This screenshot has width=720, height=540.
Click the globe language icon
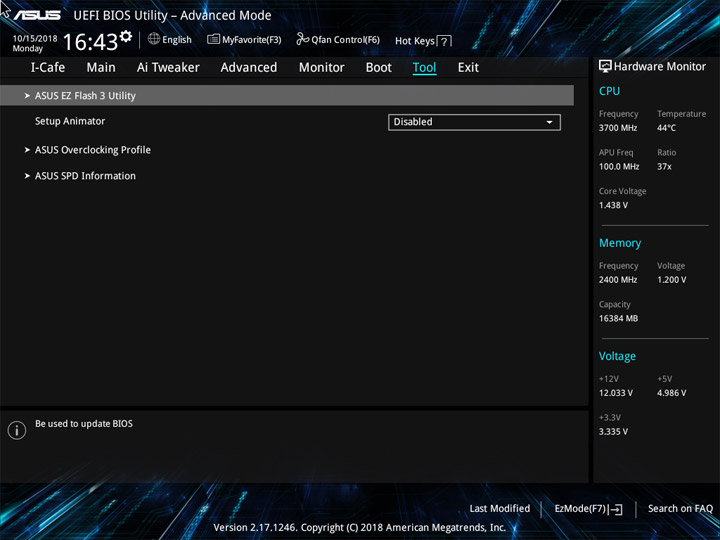pyautogui.click(x=154, y=39)
